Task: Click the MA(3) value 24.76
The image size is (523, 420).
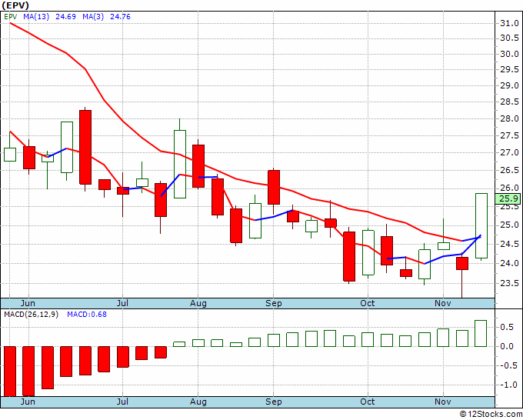Action: point(120,17)
